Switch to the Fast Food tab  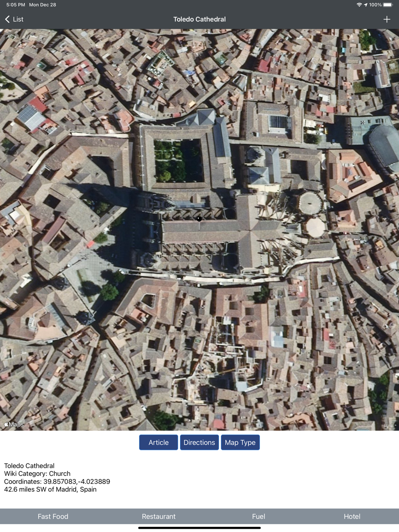pyautogui.click(x=53, y=516)
